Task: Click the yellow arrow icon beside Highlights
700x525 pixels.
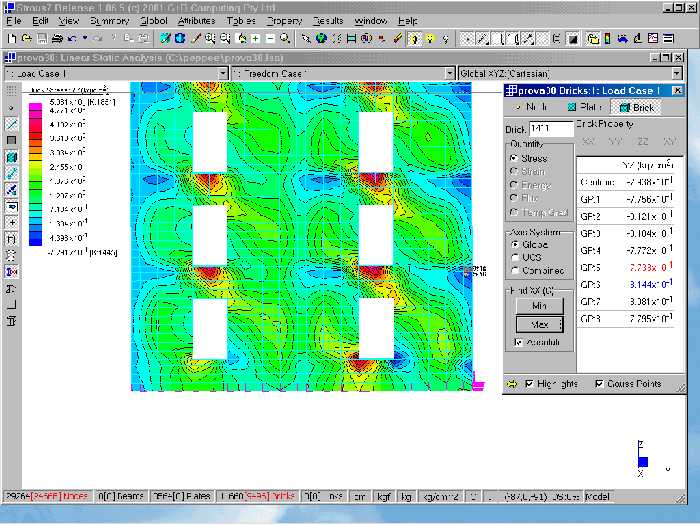Action: [512, 384]
